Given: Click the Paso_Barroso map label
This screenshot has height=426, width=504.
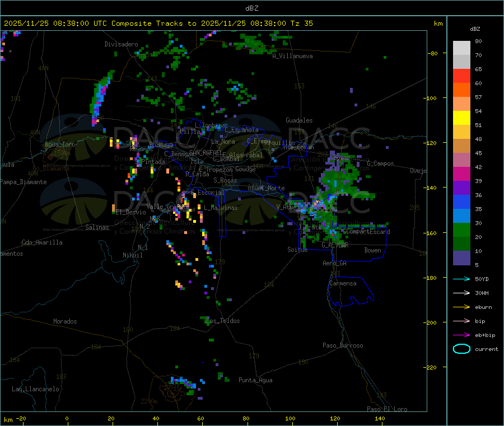Looking at the screenshot, I should (x=343, y=345).
